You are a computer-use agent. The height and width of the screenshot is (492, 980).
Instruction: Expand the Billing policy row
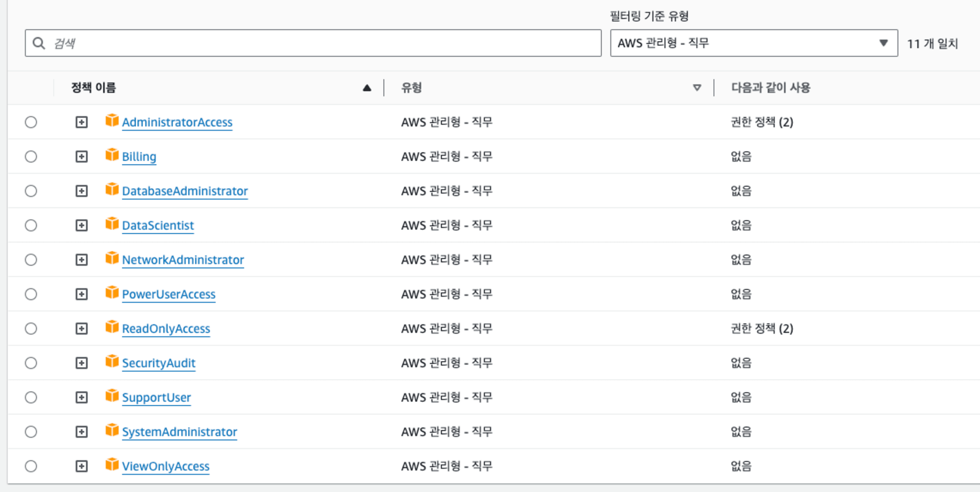(81, 156)
